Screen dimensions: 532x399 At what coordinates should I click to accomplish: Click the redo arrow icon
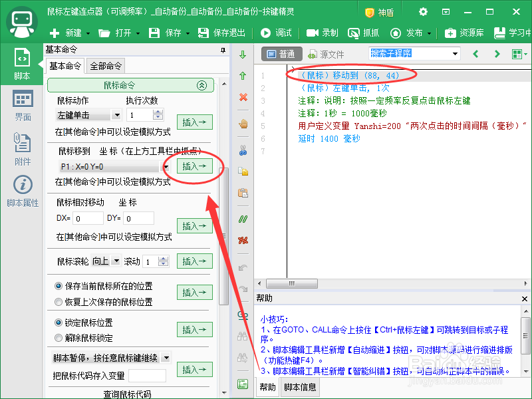[x=243, y=289]
